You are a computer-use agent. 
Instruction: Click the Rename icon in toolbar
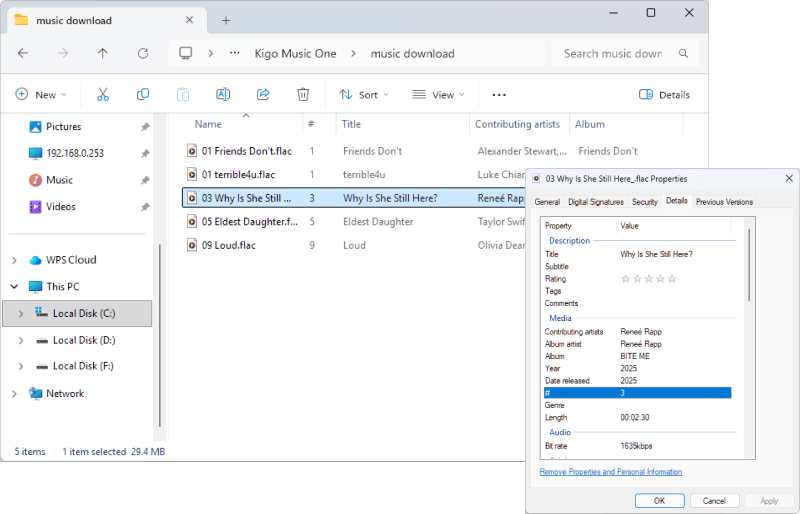pyautogui.click(x=223, y=95)
